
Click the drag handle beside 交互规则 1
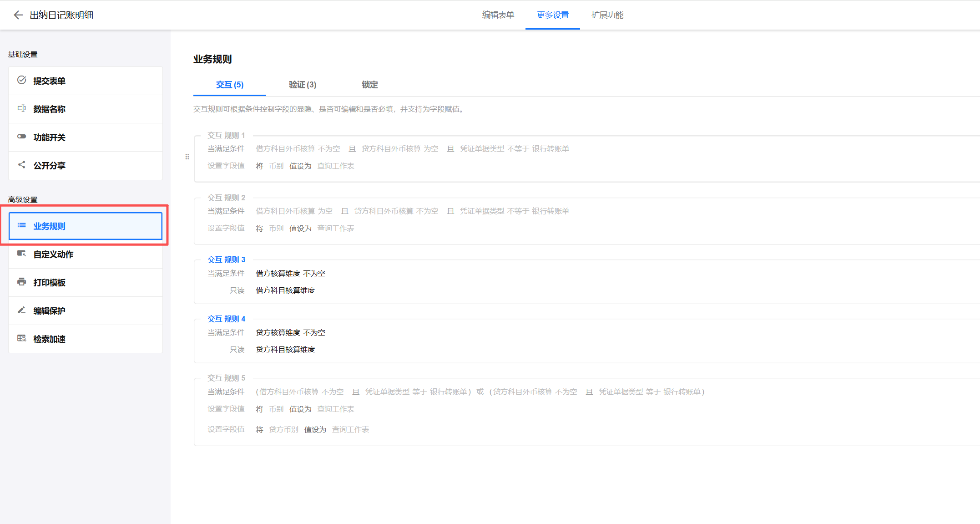[187, 157]
